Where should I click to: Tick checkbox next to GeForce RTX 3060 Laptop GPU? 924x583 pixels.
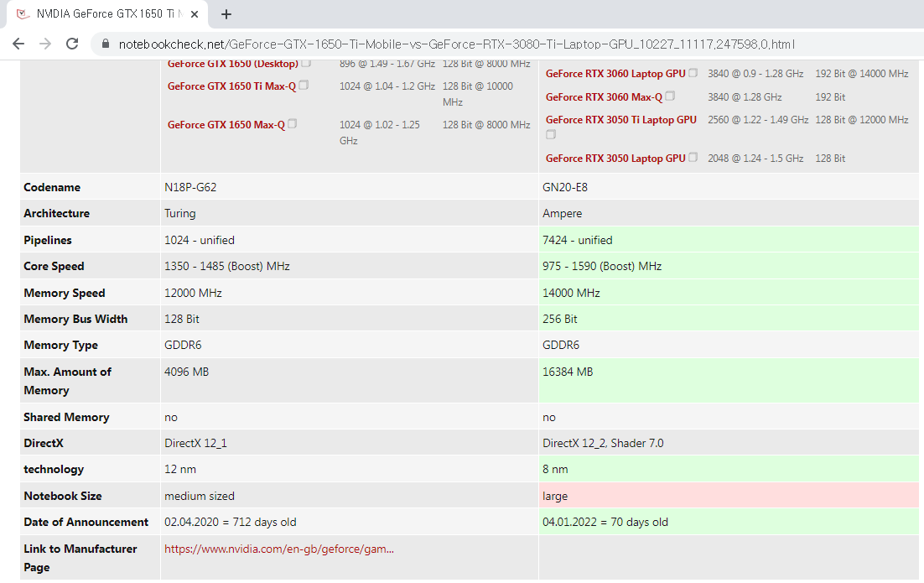(x=693, y=72)
